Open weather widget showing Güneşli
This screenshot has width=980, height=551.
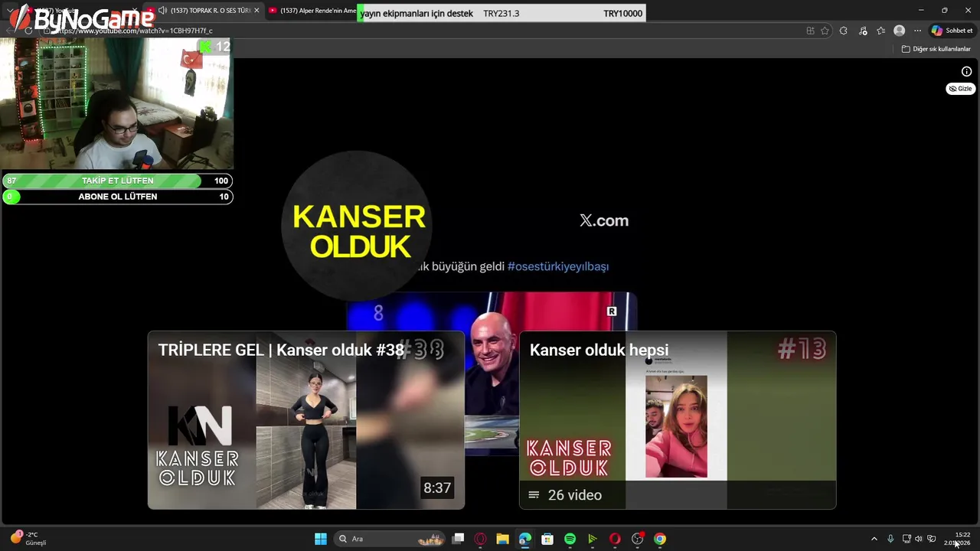point(28,539)
